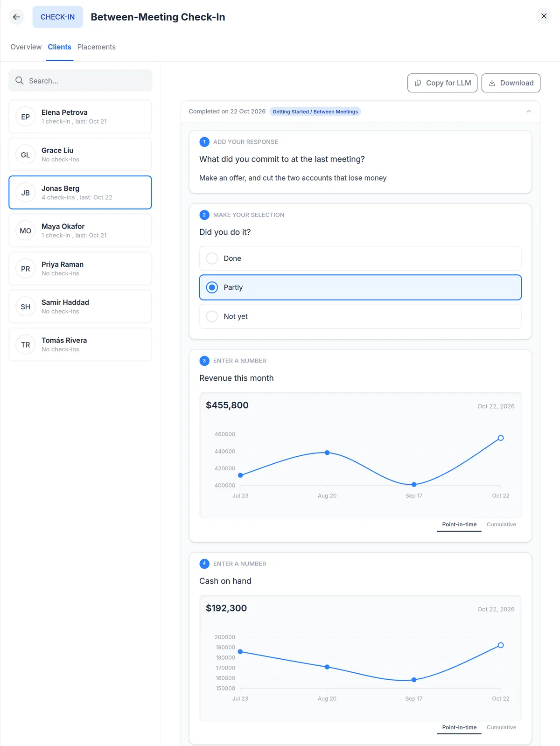The width and height of the screenshot is (560, 746).
Task: Click the JB avatar for Jonas Berg
Action: point(26,193)
